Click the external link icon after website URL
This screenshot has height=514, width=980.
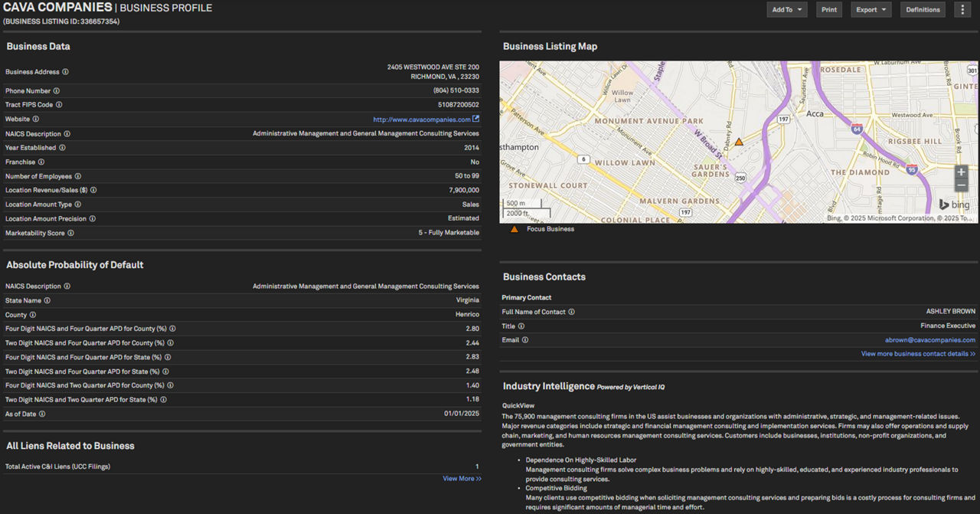(x=475, y=119)
